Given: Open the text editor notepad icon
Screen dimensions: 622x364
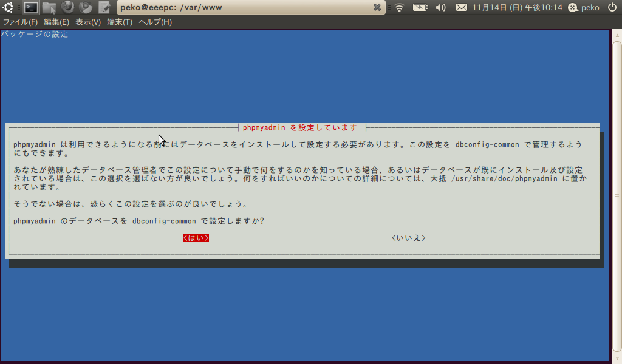Looking at the screenshot, I should (104, 7).
